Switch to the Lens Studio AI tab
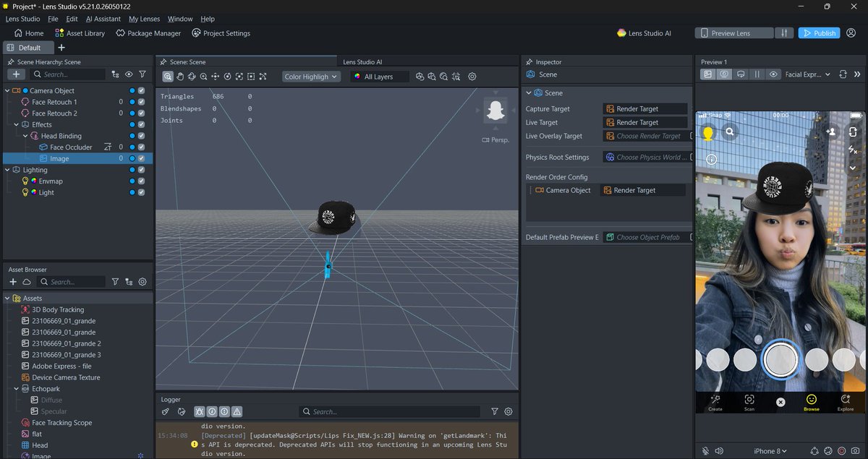This screenshot has width=868, height=459. click(x=362, y=62)
